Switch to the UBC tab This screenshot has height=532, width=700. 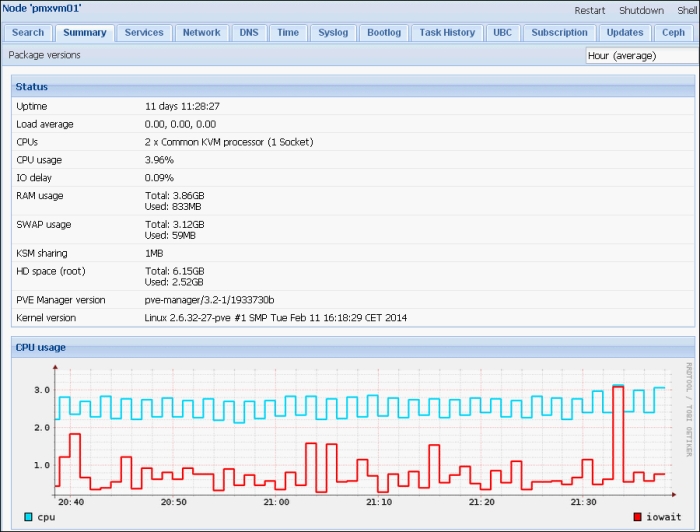(503, 33)
